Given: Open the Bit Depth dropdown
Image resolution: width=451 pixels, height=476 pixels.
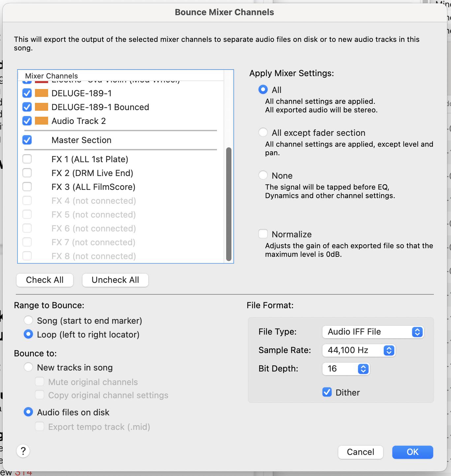Looking at the screenshot, I should [346, 369].
